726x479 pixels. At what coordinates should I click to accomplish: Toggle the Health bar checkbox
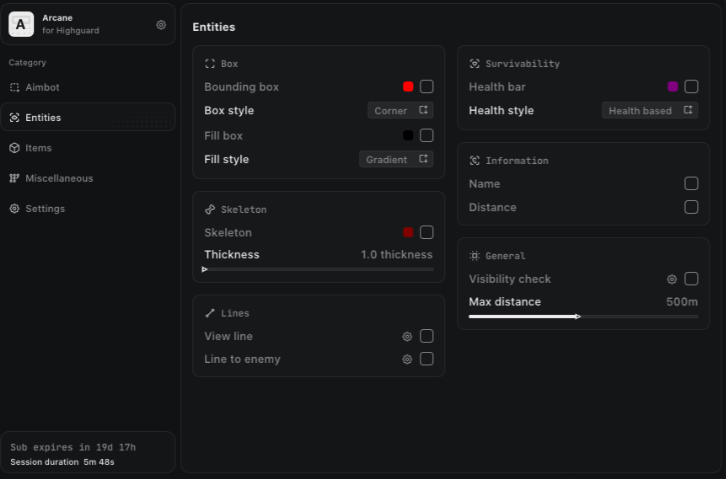(691, 87)
